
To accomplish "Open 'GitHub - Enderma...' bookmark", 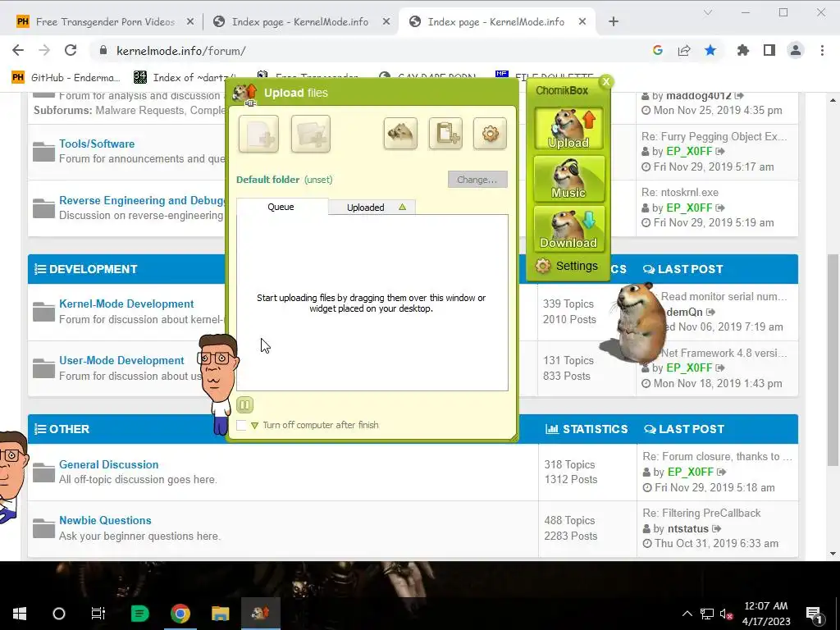I will click(x=66, y=77).
